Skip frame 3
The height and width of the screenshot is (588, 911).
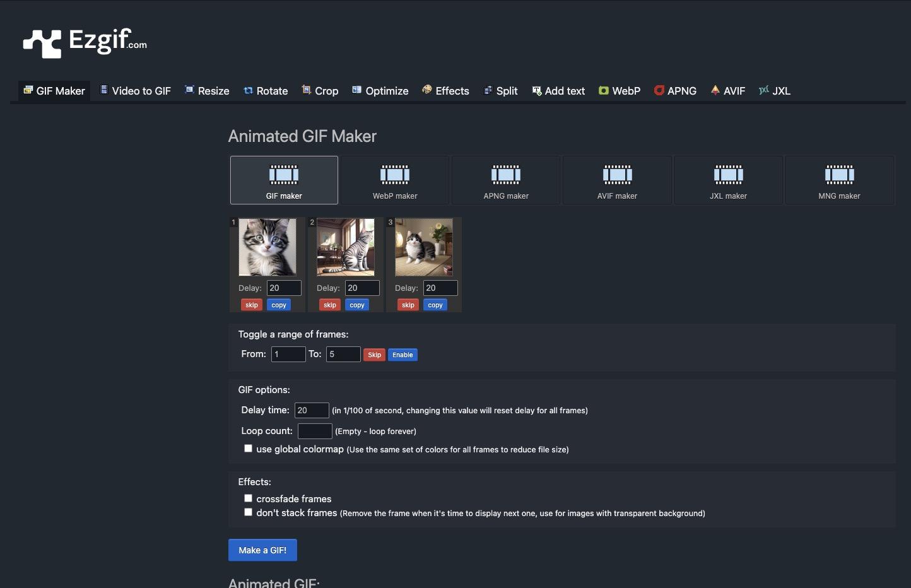[x=408, y=305]
